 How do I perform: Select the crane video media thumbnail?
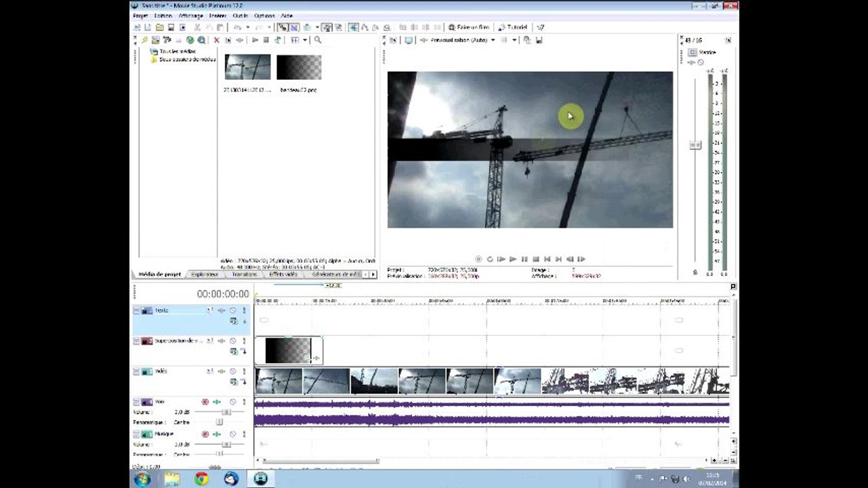tap(247, 67)
